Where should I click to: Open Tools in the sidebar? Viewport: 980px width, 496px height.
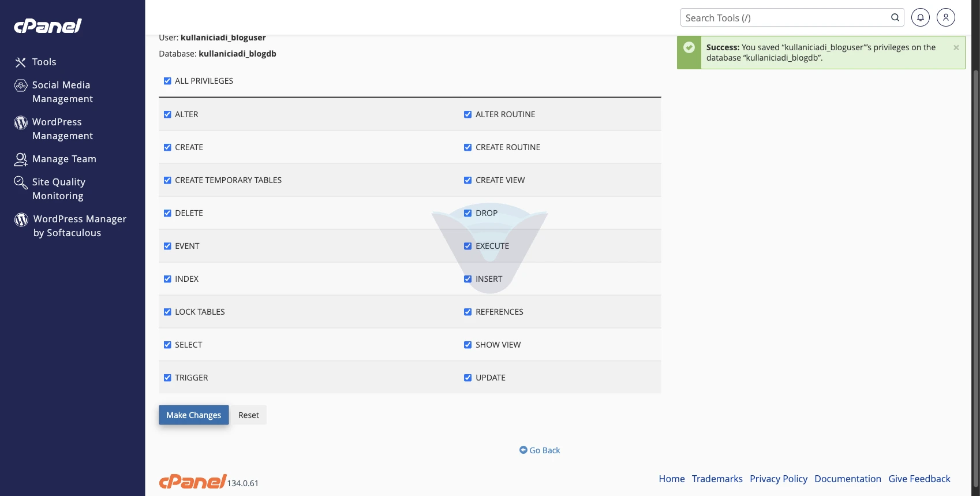(x=44, y=62)
